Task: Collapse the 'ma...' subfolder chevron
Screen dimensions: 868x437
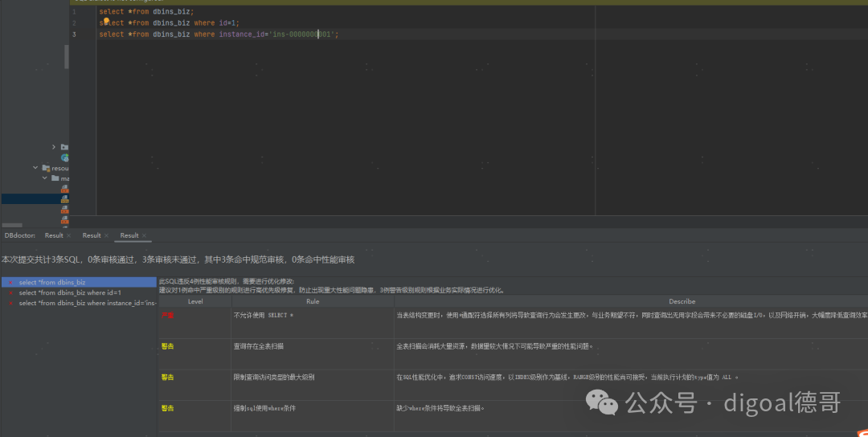Action: [x=45, y=178]
